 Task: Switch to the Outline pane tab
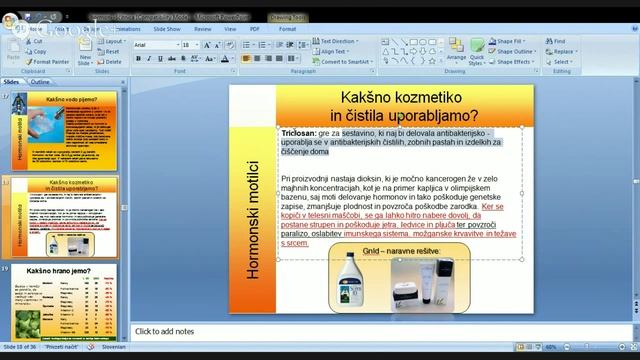click(x=40, y=82)
